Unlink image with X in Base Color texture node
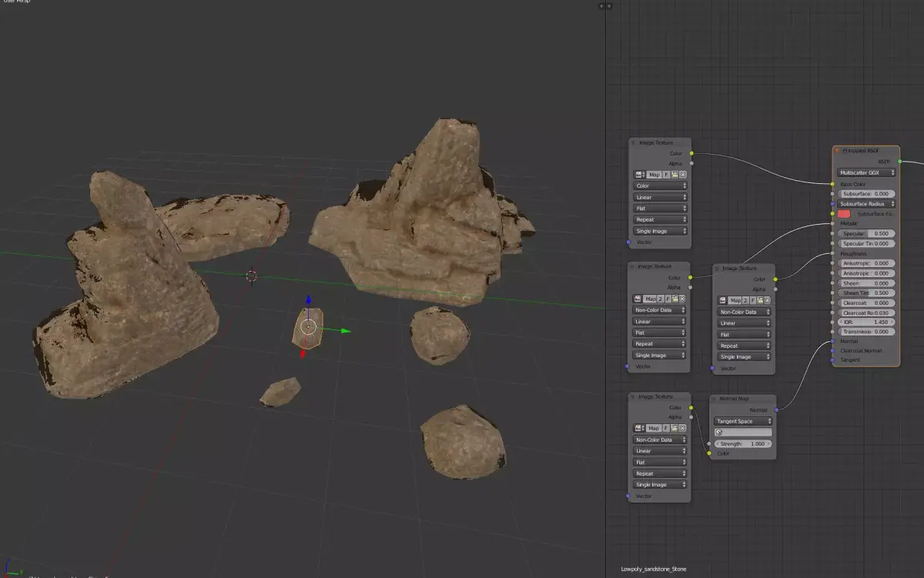 [x=683, y=175]
